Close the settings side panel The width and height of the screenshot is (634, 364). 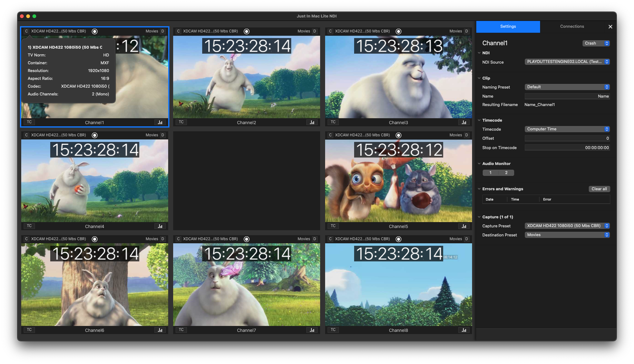tap(610, 27)
